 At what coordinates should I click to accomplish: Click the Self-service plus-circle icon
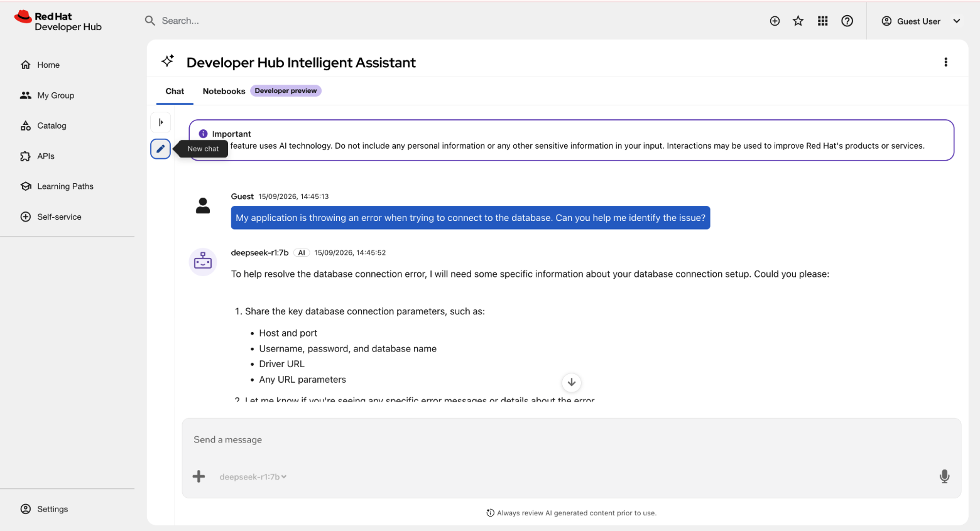click(26, 217)
